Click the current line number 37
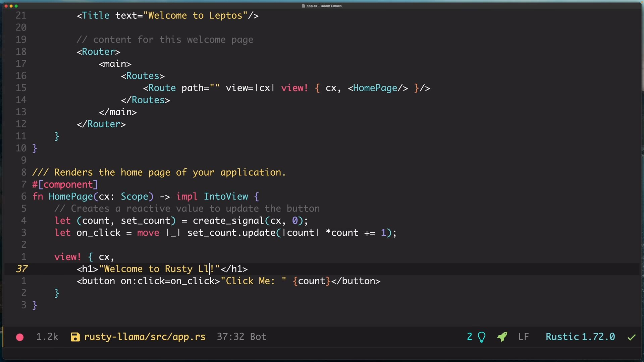Screen dimensions: 644x362 tap(22, 269)
